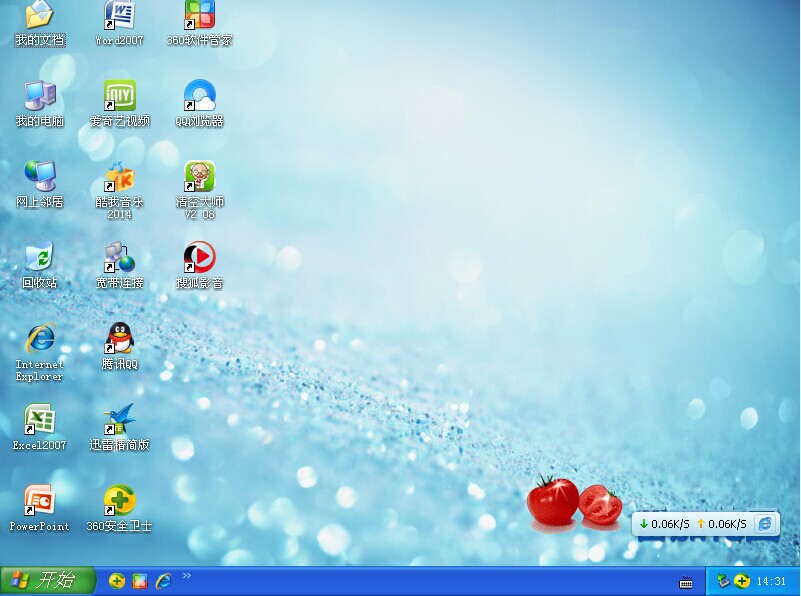Select the 回收站 recycle bin icon
Viewport: 801px width, 596px height.
pyautogui.click(x=39, y=259)
